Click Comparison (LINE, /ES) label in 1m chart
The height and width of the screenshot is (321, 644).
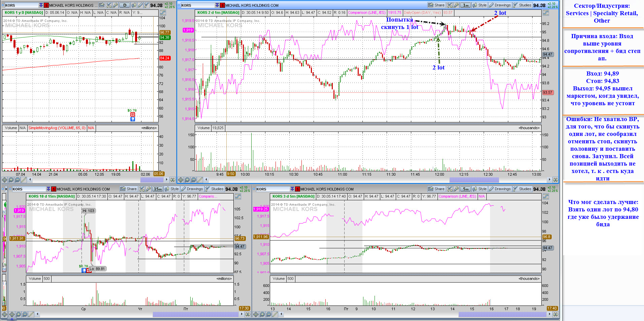(x=367, y=12)
